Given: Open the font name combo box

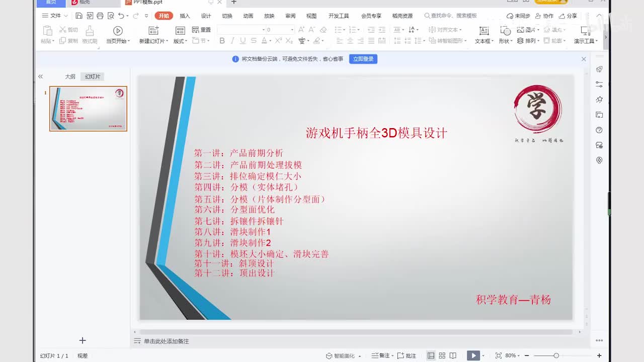Looking at the screenshot, I should tap(241, 30).
